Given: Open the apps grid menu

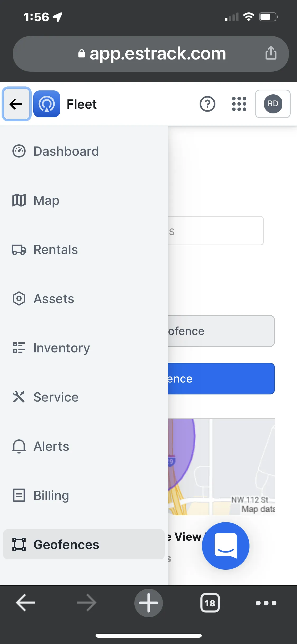Looking at the screenshot, I should pos(239,104).
